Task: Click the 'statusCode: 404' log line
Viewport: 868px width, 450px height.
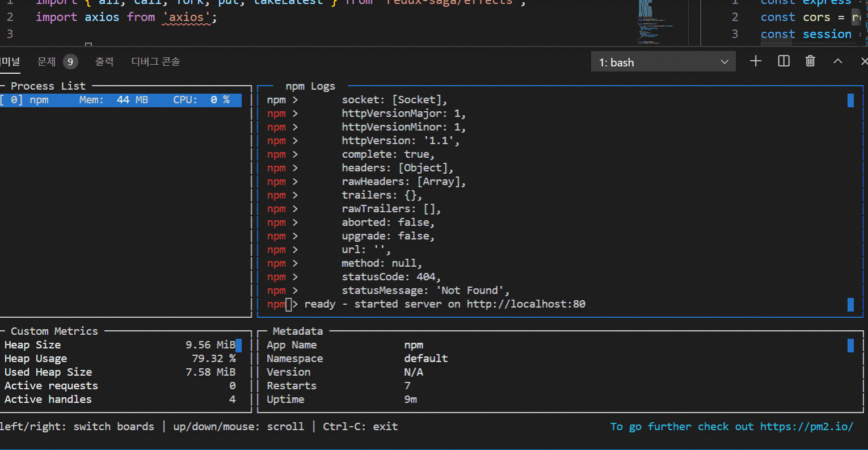Action: (391, 277)
